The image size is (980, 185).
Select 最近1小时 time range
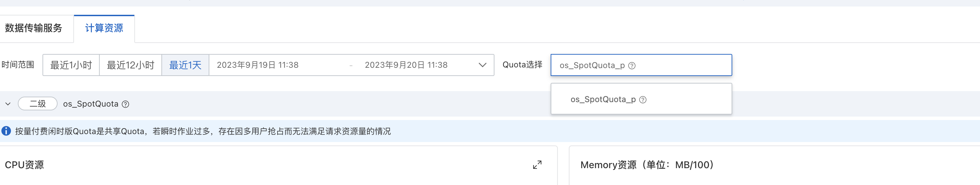pyautogui.click(x=71, y=65)
